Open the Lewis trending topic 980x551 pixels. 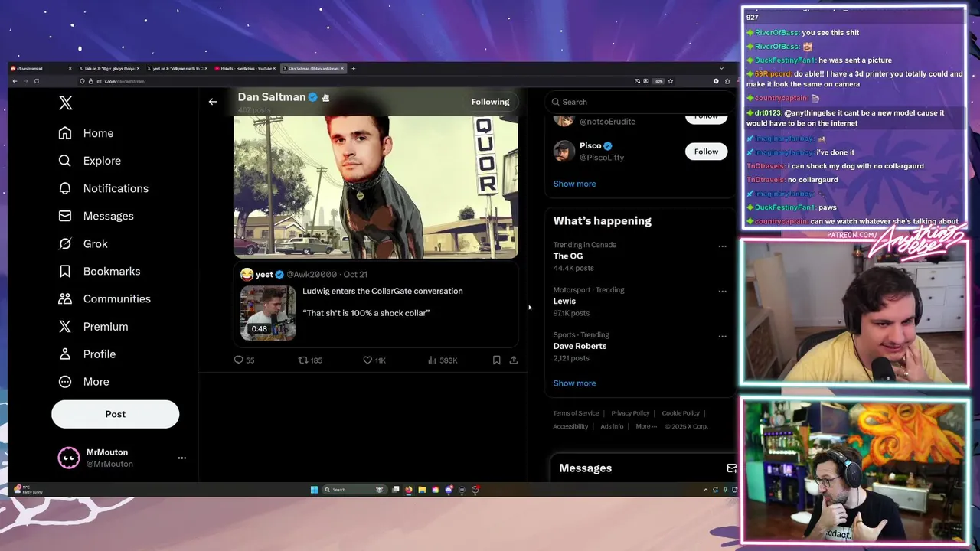(564, 301)
